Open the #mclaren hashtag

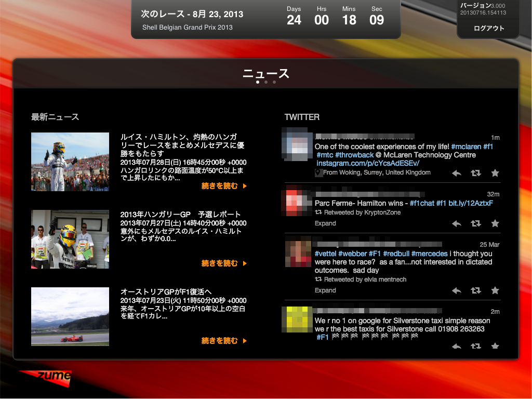pos(466,147)
